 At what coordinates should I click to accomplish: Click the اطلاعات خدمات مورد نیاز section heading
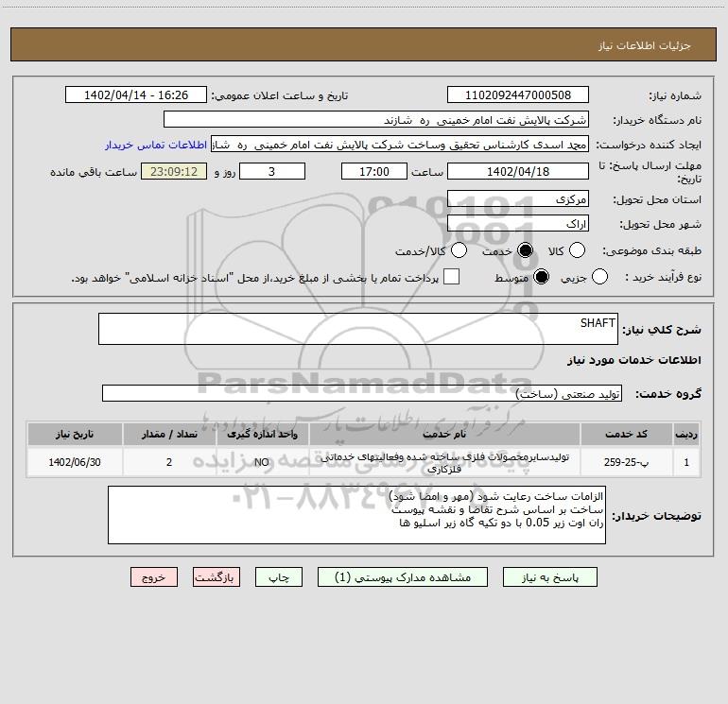click(x=634, y=360)
